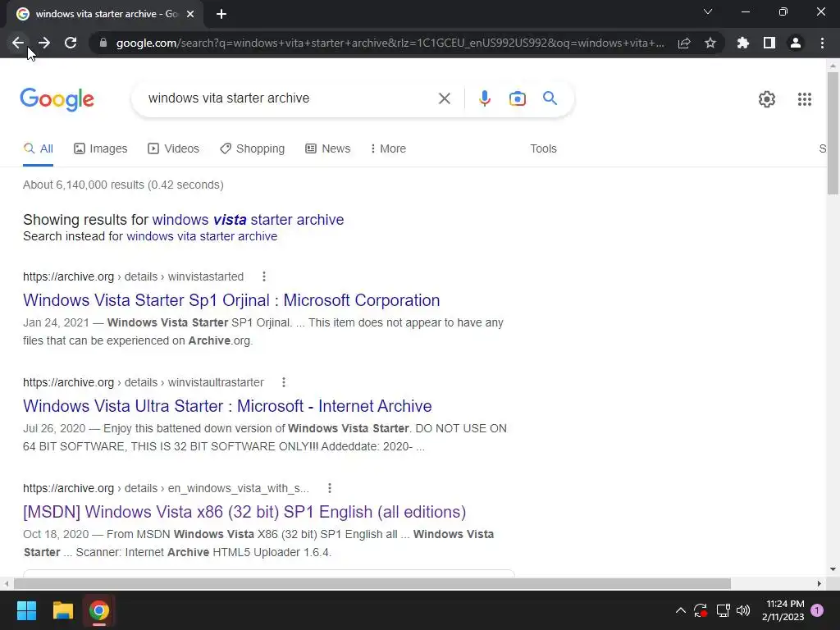Open the clock showing 11:24 PM
The height and width of the screenshot is (630, 840).
(x=783, y=610)
